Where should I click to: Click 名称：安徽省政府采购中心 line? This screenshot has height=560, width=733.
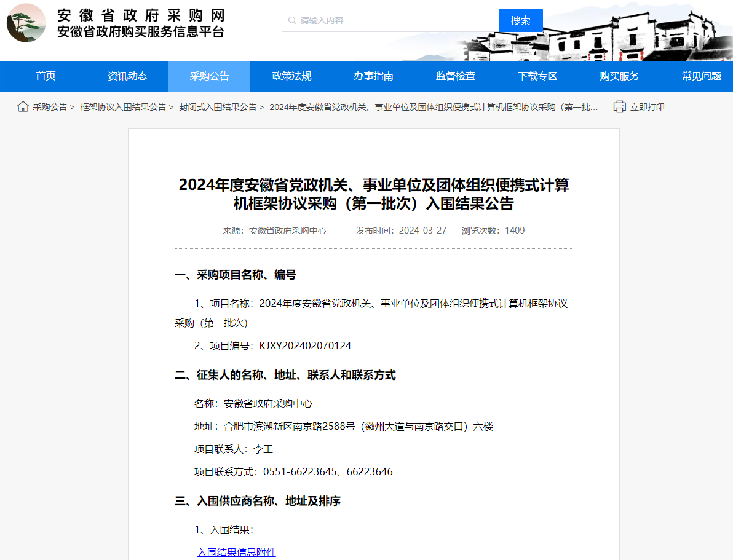click(x=253, y=403)
